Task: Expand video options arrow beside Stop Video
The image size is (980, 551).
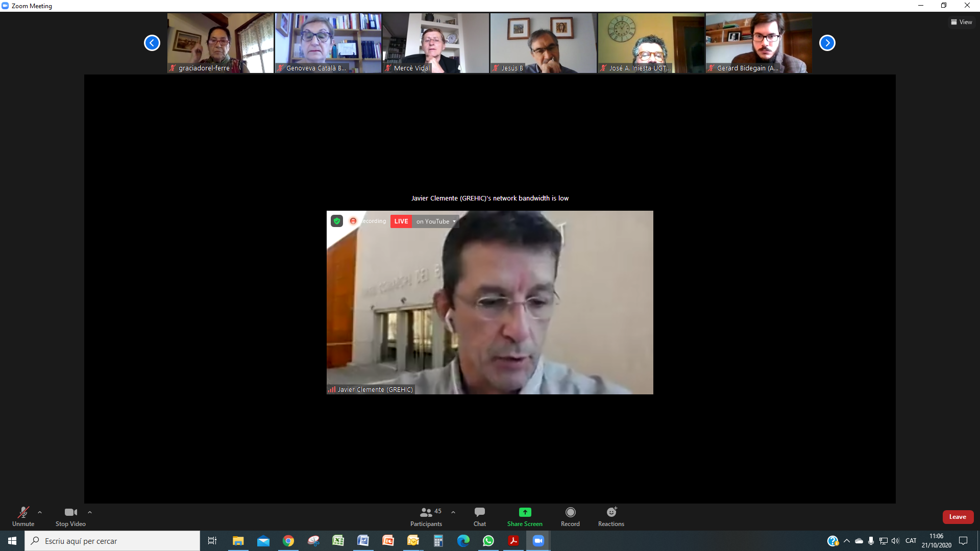Action: click(x=90, y=512)
